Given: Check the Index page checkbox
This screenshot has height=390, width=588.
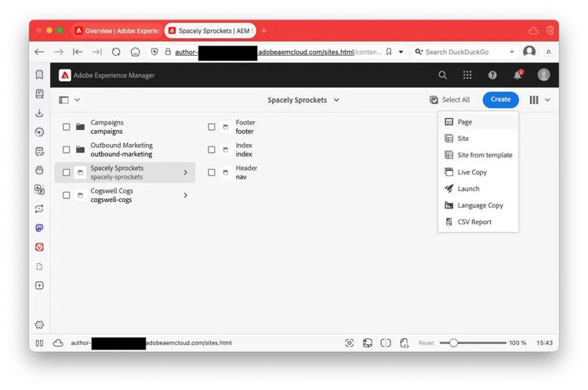Looking at the screenshot, I should click(x=212, y=150).
